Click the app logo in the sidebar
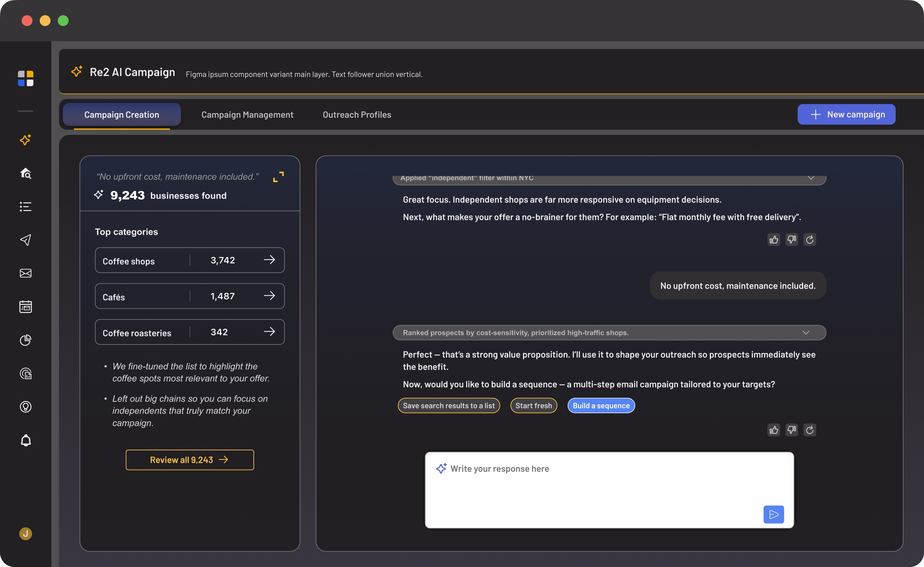 click(x=26, y=78)
